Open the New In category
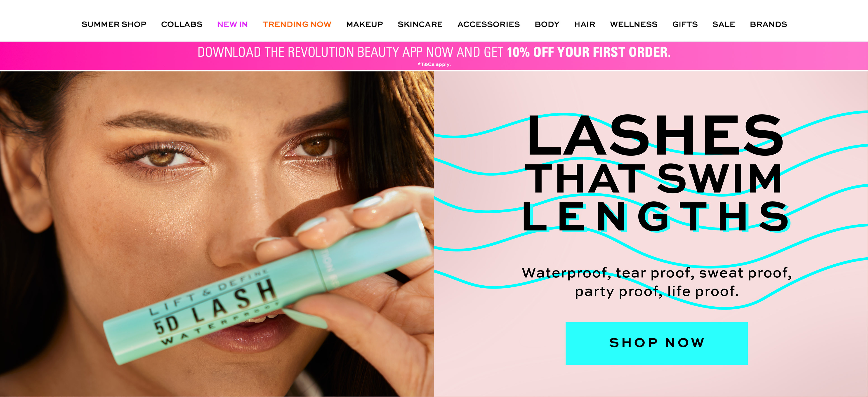This screenshot has width=868, height=397. click(x=233, y=24)
